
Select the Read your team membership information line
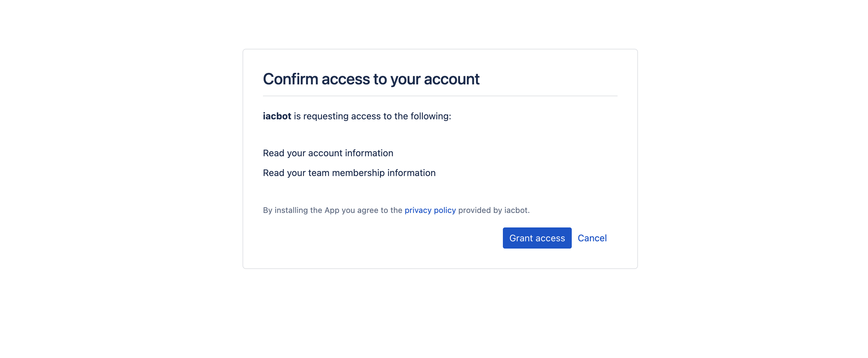point(349,173)
